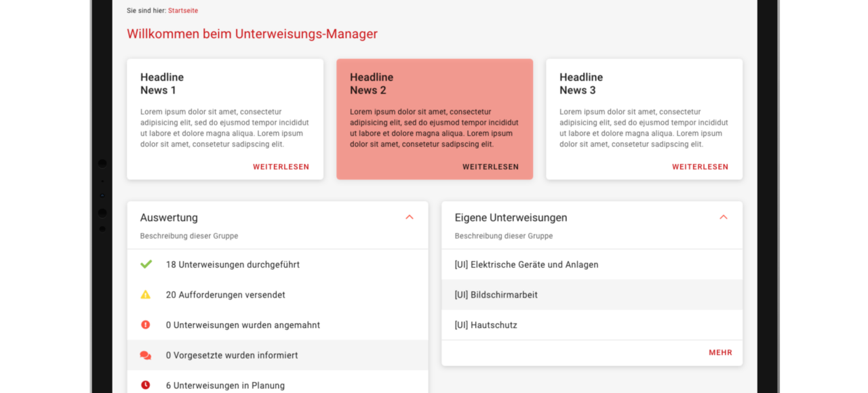Collapse the Auswertung panel with the chevron
The width and height of the screenshot is (868, 393).
[409, 218]
